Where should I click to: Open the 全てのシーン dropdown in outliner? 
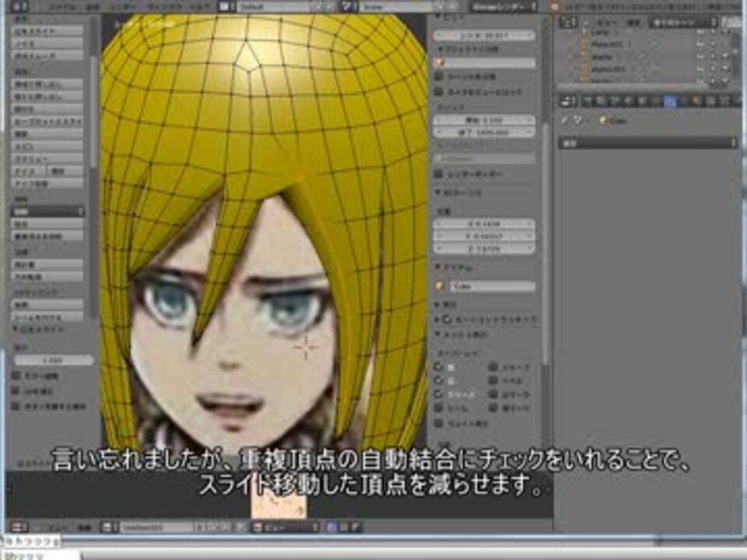click(x=682, y=22)
